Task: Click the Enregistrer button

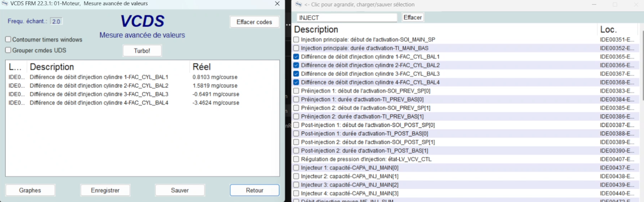Action: tap(105, 190)
